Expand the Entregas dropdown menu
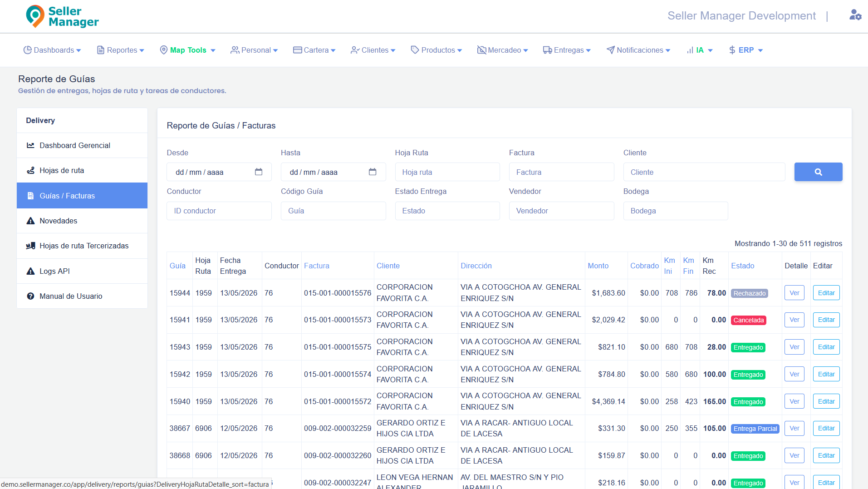 click(x=567, y=50)
